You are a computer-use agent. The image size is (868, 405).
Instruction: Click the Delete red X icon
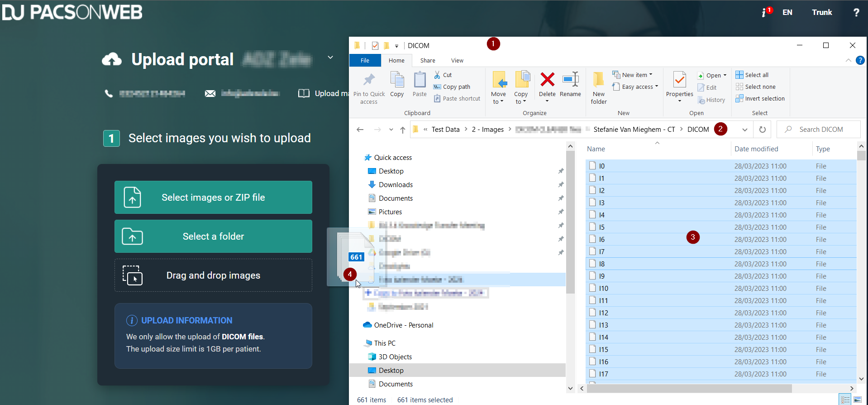(547, 80)
